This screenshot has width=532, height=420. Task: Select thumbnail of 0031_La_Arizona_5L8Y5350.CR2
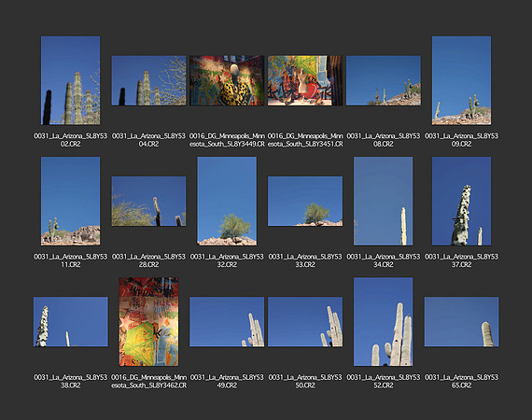click(305, 322)
